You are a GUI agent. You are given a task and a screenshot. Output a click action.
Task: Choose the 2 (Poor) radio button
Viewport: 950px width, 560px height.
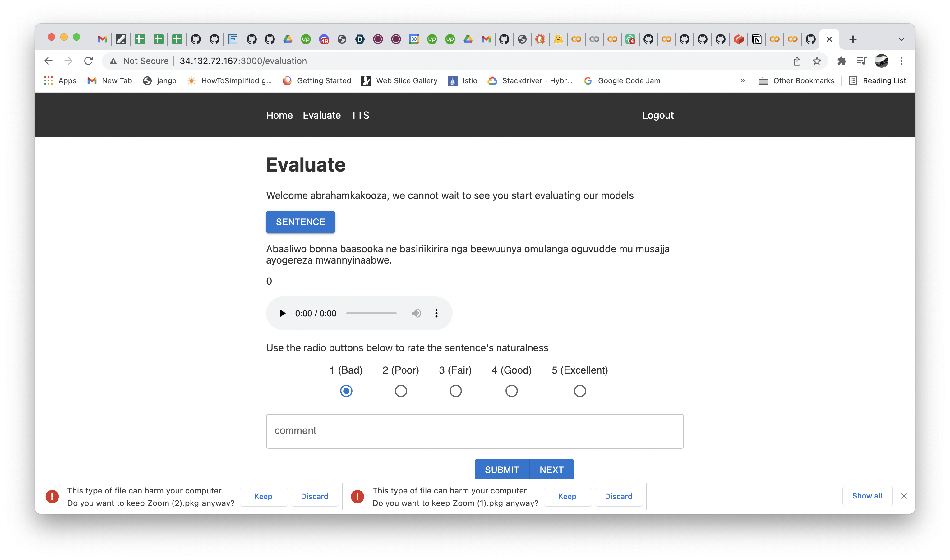pyautogui.click(x=401, y=391)
